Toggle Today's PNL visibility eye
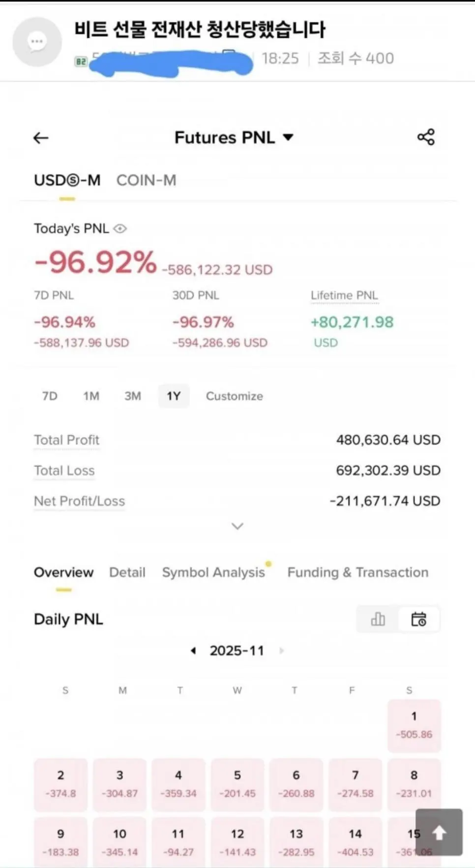The width and height of the screenshot is (475, 868). [120, 229]
